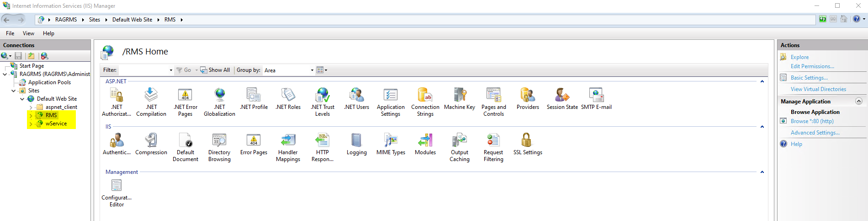The image size is (868, 221).
Task: Open Application Settings feature
Action: click(x=391, y=102)
